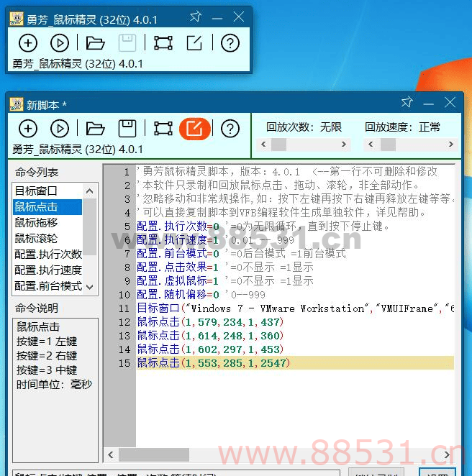The image size is (472, 476).
Task: Play the script in 新脚本 window
Action: click(x=59, y=129)
